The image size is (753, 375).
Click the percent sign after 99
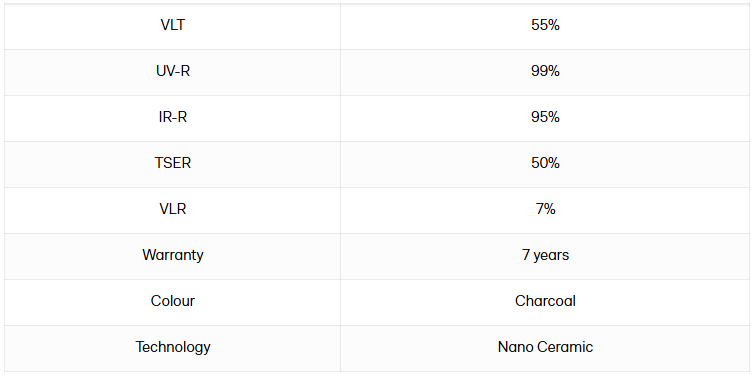[x=554, y=71]
